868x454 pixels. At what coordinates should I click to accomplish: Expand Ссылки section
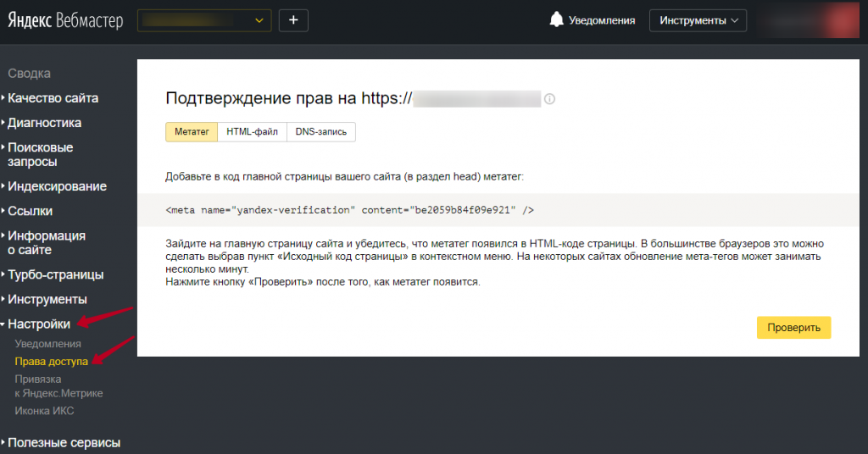tap(30, 211)
